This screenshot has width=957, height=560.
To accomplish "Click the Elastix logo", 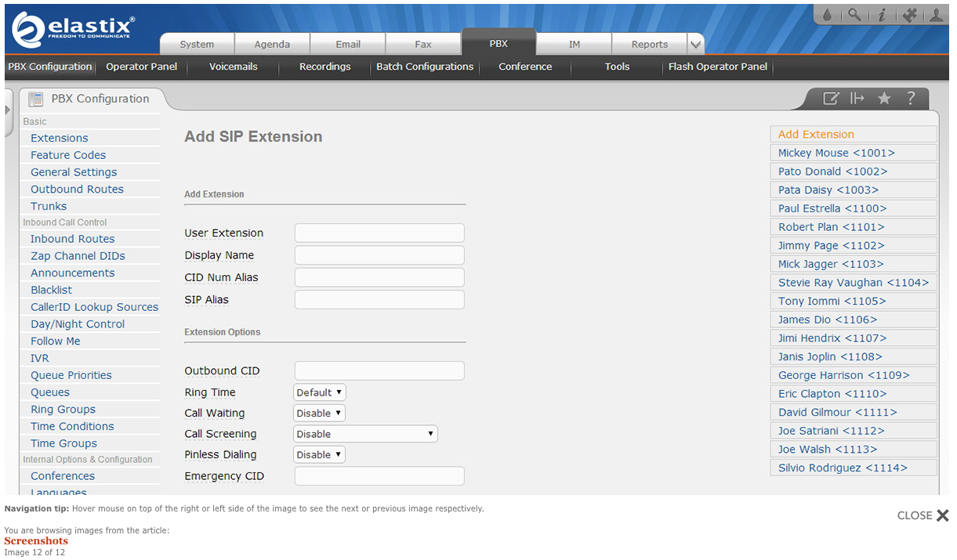I will click(74, 30).
